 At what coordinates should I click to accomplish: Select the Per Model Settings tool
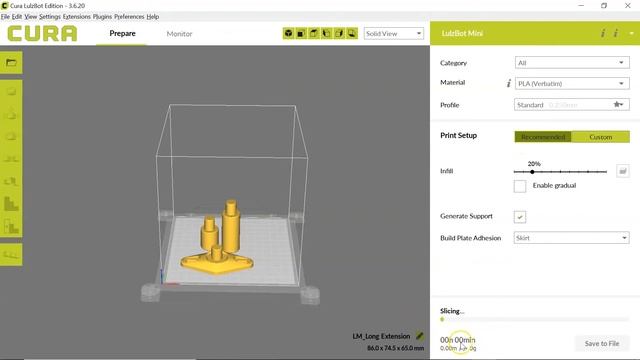point(11,181)
